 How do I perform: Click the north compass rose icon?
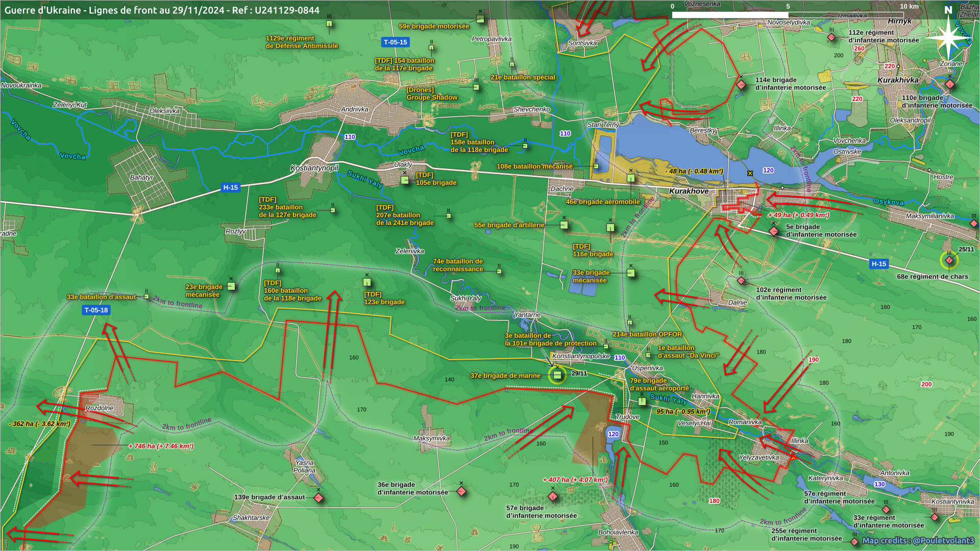tap(948, 37)
